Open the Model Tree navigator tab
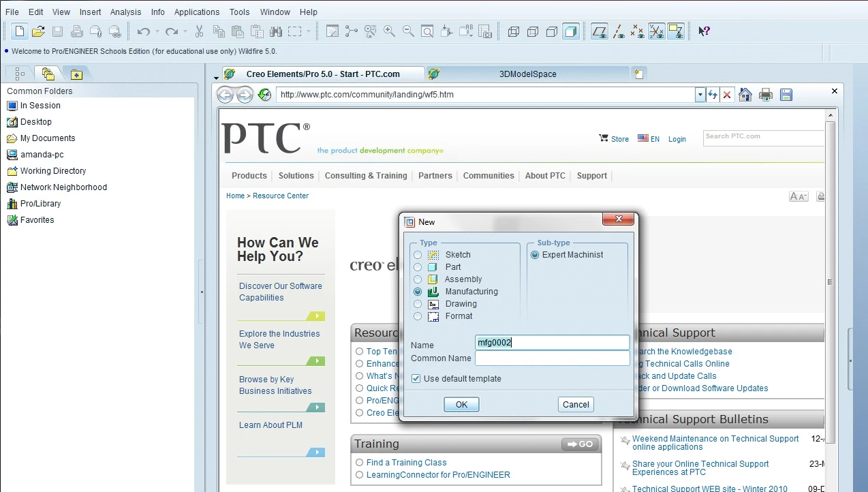868x492 pixels. click(19, 74)
